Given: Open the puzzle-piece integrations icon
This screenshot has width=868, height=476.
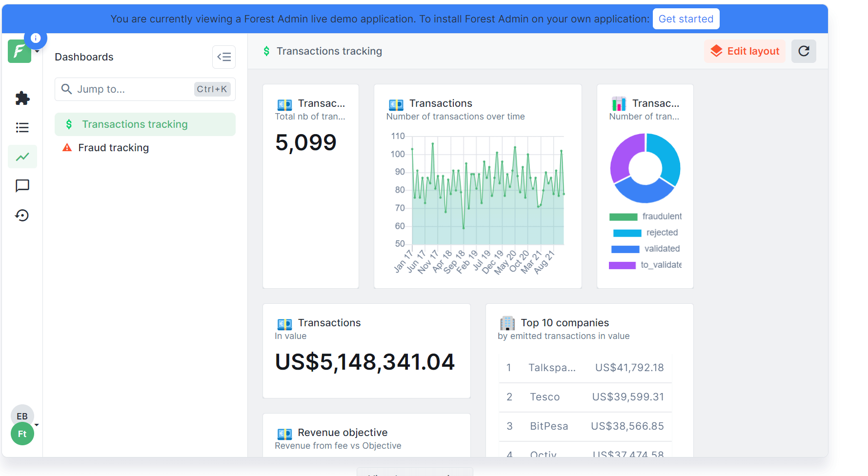Looking at the screenshot, I should 22,98.
